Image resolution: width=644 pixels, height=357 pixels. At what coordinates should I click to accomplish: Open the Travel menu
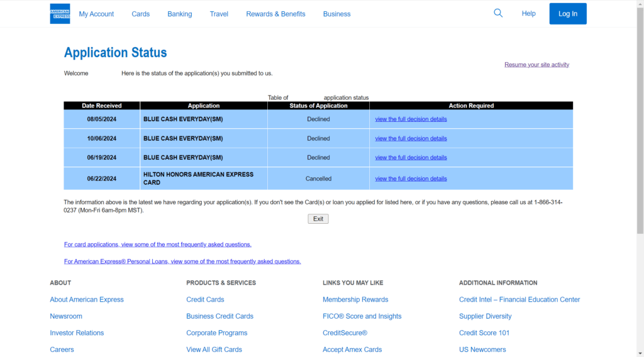click(219, 14)
